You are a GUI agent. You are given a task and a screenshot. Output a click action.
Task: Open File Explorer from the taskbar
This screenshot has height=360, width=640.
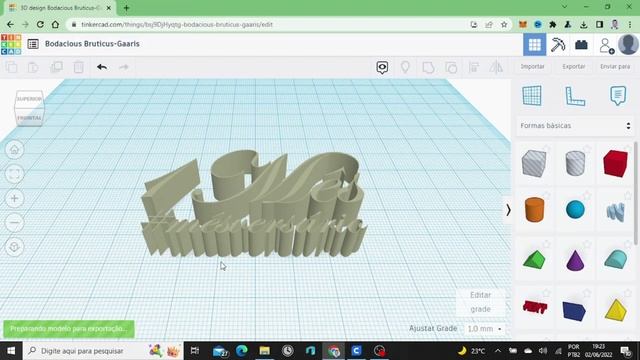(x=264, y=351)
